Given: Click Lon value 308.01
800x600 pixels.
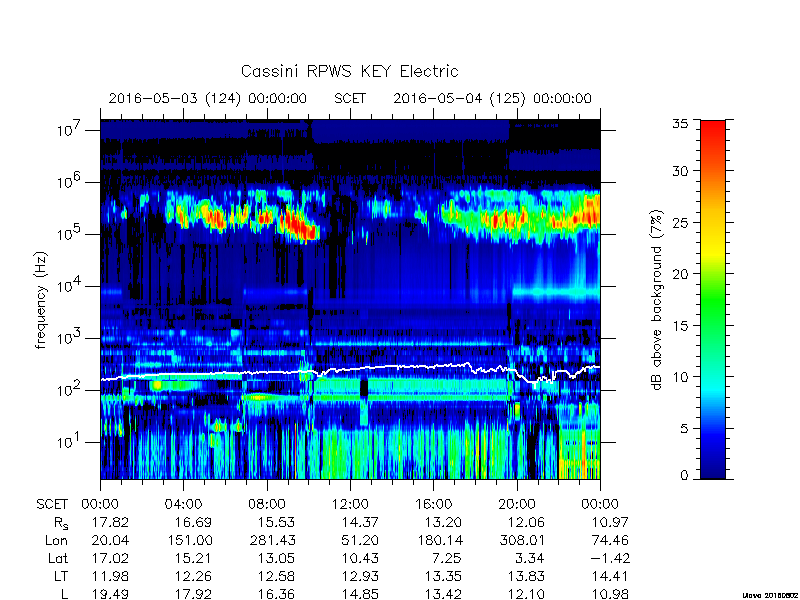Looking at the screenshot, I should 521,540.
